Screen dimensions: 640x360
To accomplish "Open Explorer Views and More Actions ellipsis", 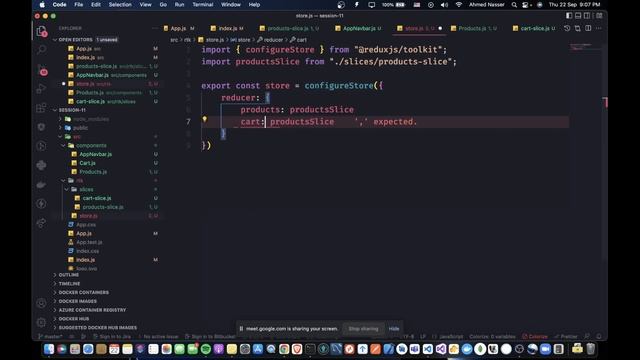I will 155,28.
